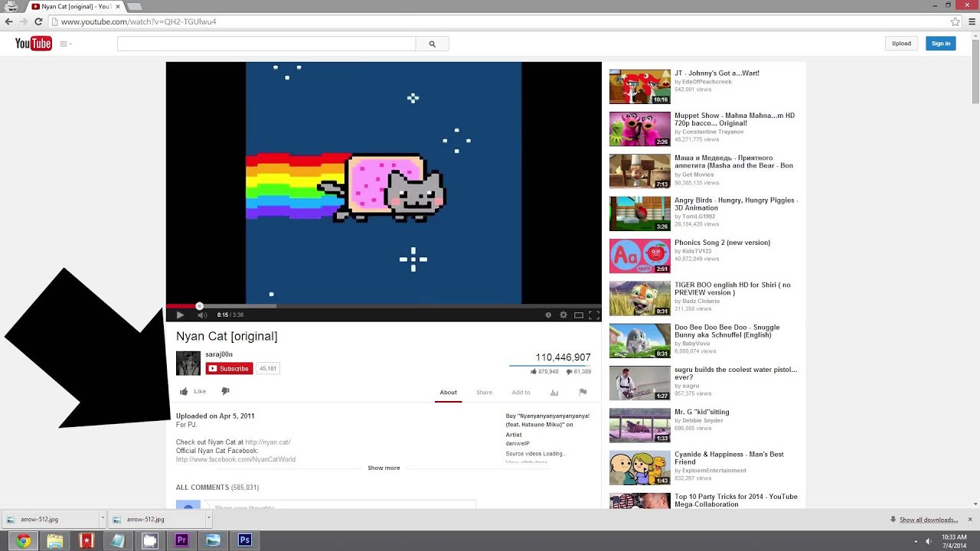Open Phonics Song 2 thumbnail
Image resolution: width=980 pixels, height=551 pixels.
pos(639,256)
